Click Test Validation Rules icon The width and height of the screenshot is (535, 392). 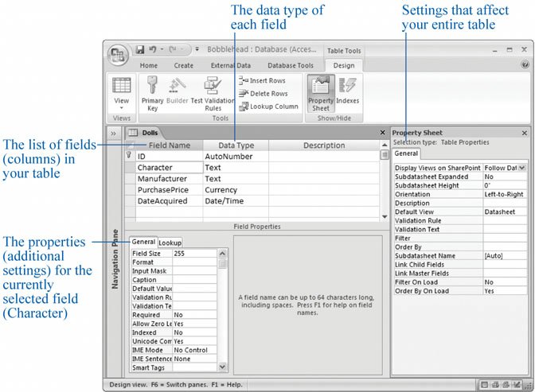pyautogui.click(x=212, y=91)
